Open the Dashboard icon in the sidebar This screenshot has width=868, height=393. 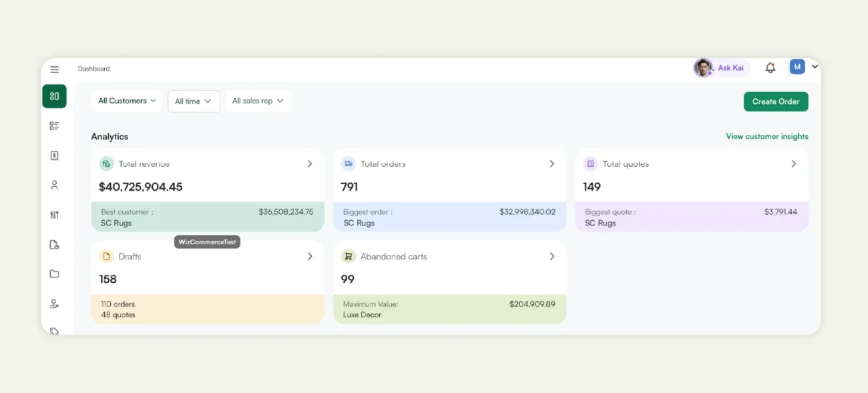tap(54, 96)
